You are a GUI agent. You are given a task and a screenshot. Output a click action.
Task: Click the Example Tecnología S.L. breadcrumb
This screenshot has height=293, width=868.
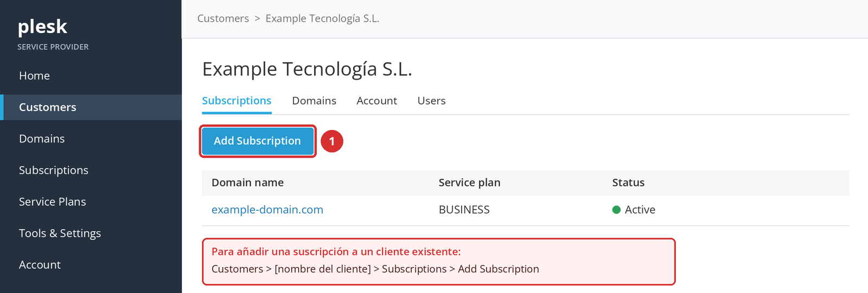pos(322,18)
